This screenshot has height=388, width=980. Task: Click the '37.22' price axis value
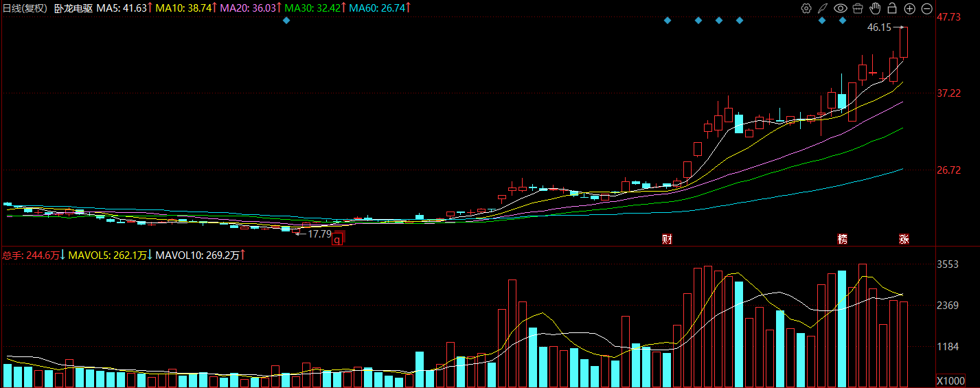(948, 93)
